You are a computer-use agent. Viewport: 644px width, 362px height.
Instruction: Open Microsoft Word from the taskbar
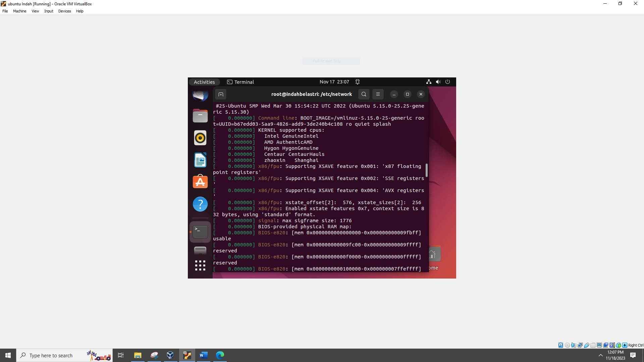pos(203,355)
